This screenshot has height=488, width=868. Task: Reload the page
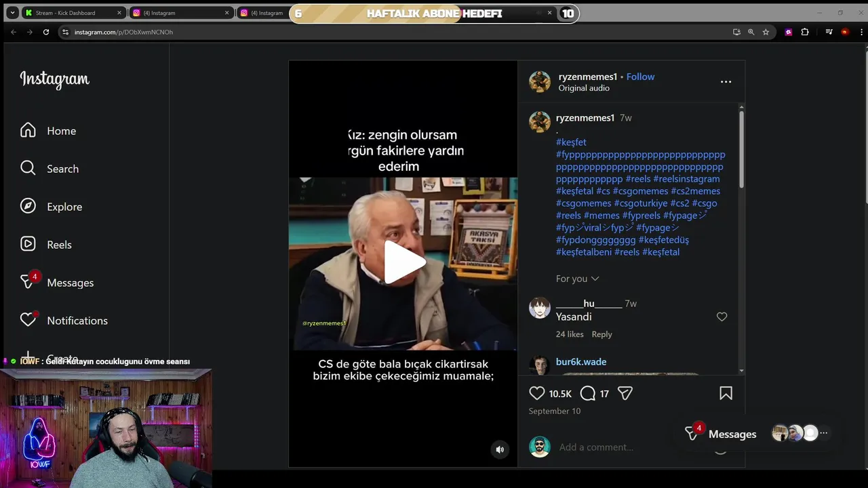click(x=46, y=32)
